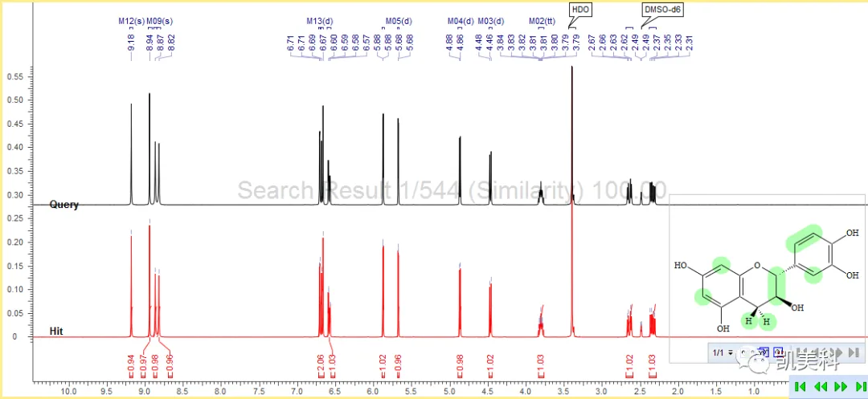Select the M05(d) multiplet label
The width and height of the screenshot is (868, 399).
[x=399, y=22]
